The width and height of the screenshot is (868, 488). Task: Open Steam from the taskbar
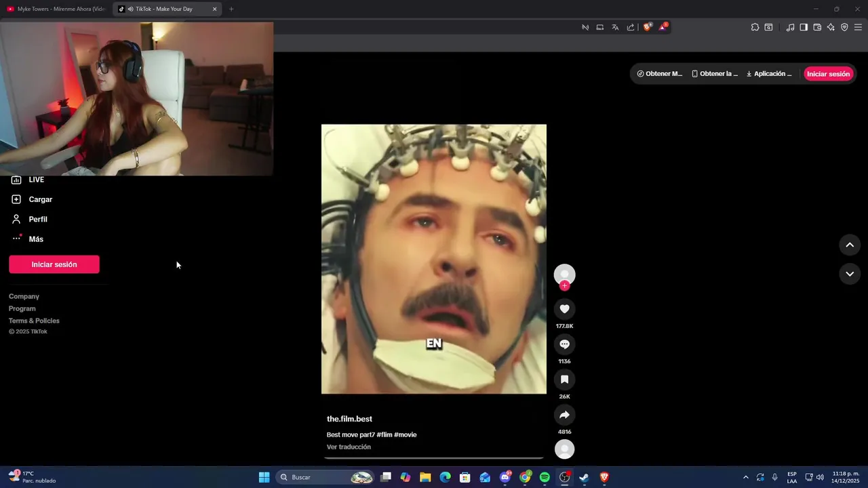pyautogui.click(x=584, y=477)
